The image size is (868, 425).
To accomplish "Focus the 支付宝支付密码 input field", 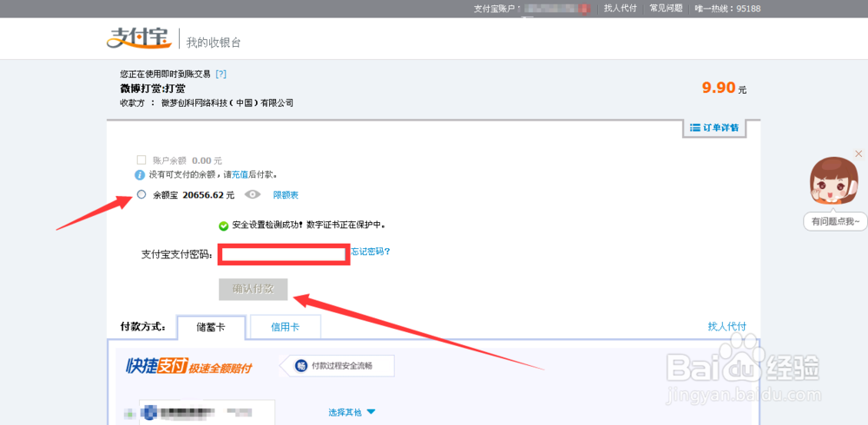I will click(x=284, y=254).
